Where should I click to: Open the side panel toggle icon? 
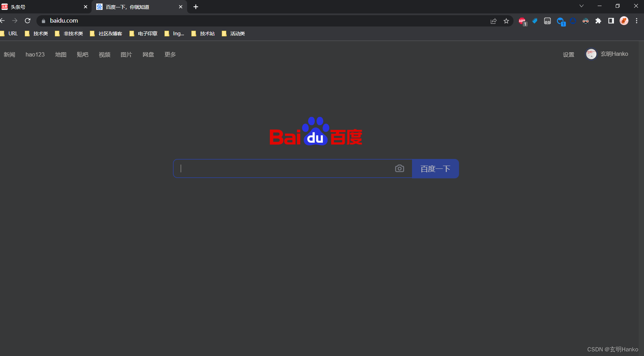coord(611,21)
